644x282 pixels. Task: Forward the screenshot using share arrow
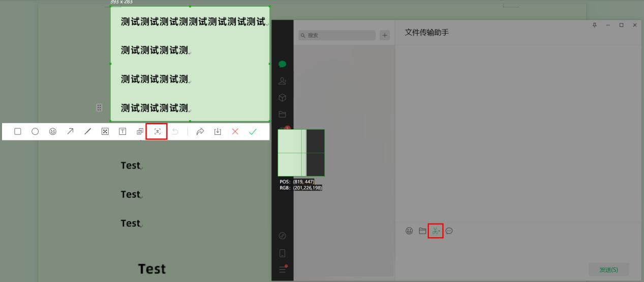pyautogui.click(x=200, y=131)
